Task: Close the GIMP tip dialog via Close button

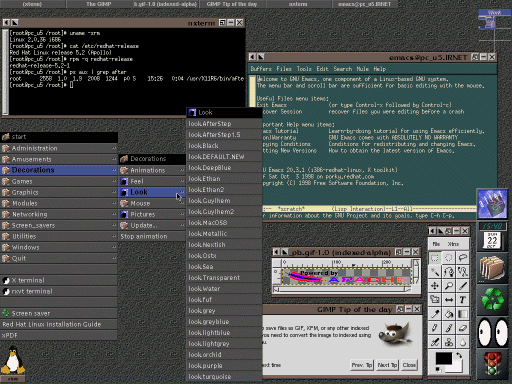Action: point(409,365)
